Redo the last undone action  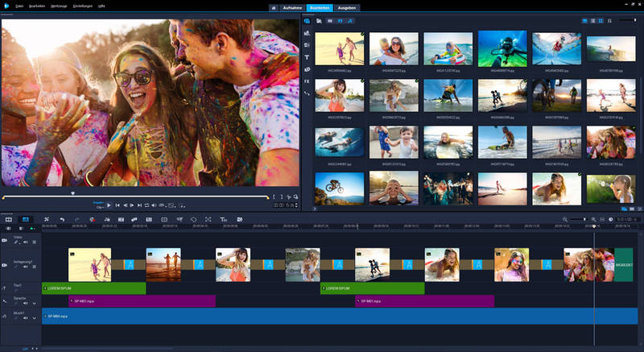click(x=76, y=220)
